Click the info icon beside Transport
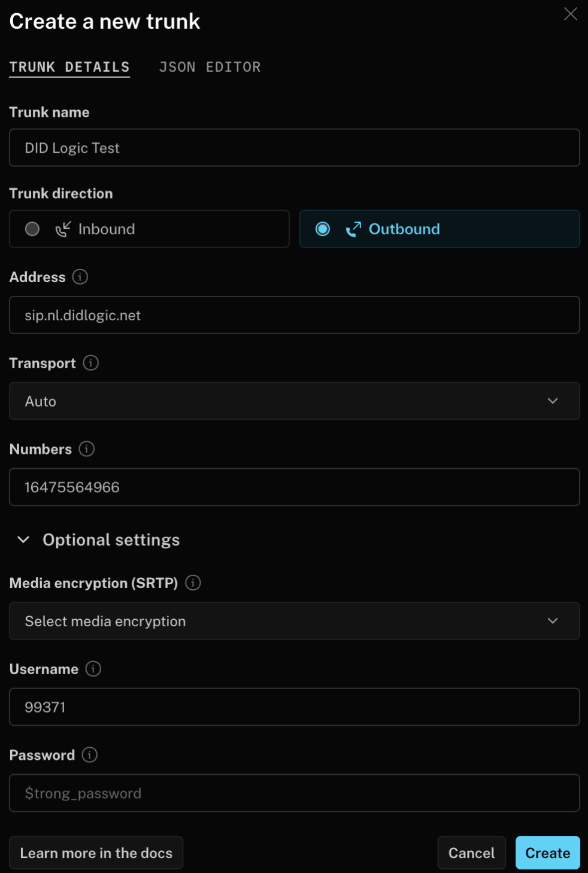 point(91,363)
